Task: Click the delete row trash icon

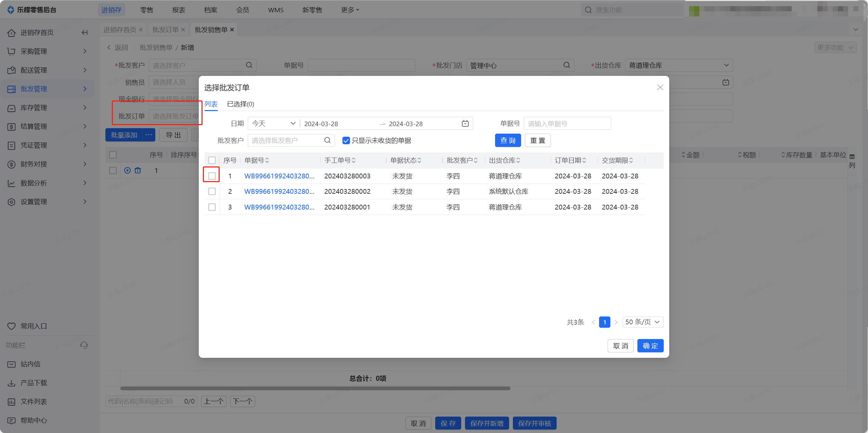Action: click(x=138, y=170)
